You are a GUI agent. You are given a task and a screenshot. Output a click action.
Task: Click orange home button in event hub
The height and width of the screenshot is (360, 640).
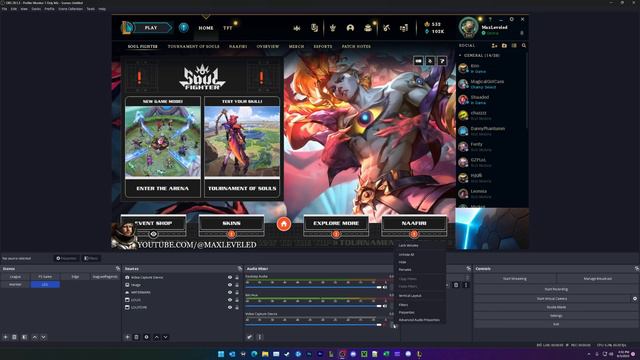click(284, 224)
